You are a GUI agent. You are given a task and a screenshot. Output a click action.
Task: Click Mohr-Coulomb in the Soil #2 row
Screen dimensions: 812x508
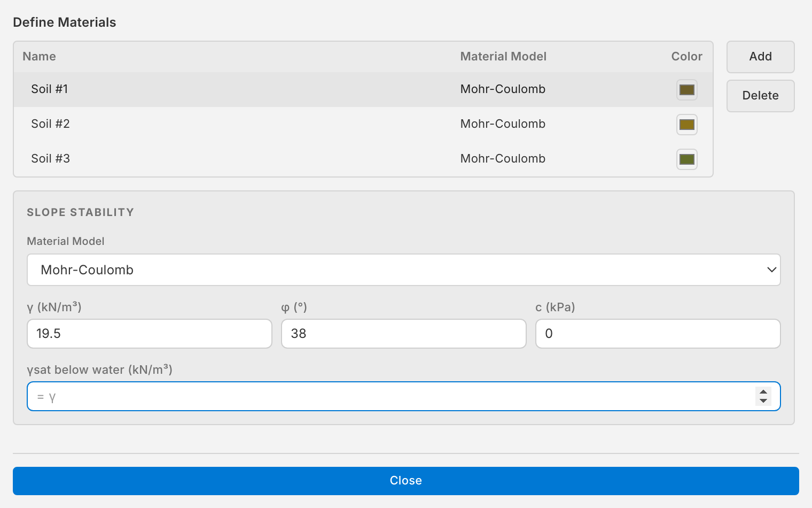[x=503, y=124]
